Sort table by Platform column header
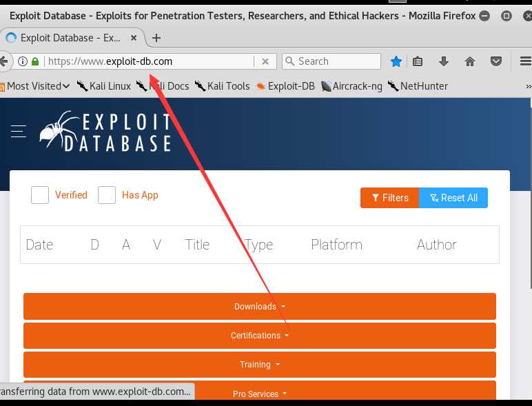The image size is (532, 406). [x=336, y=245]
